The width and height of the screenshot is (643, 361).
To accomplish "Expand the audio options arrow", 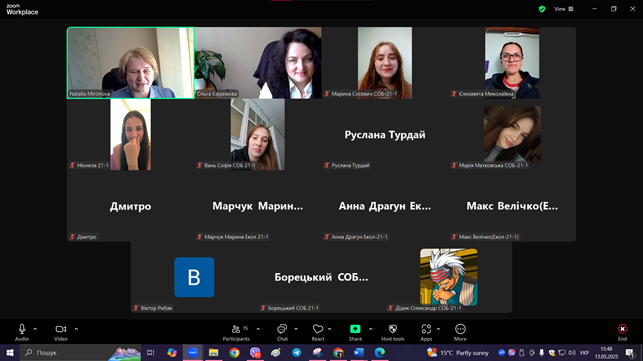I will point(35,329).
